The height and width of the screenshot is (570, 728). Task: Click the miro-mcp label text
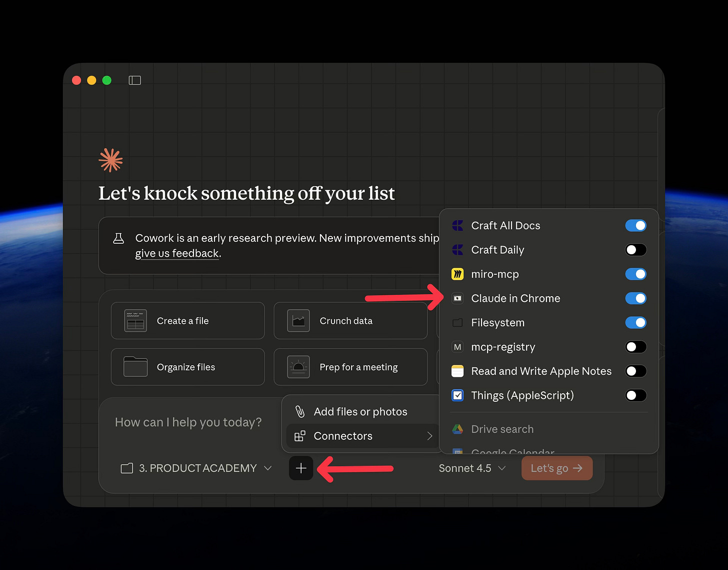pos(495,274)
